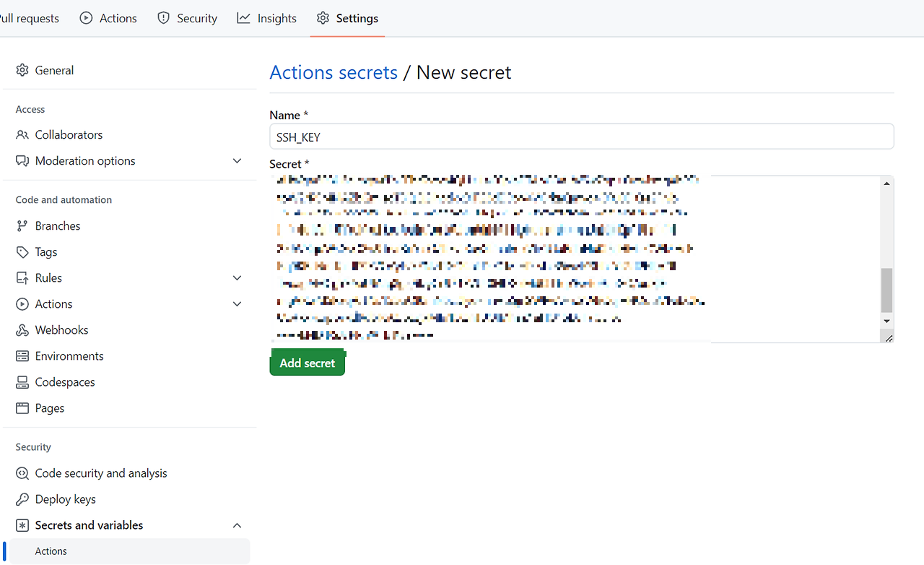The height and width of the screenshot is (565, 924).
Task: Click the Secret textarea resize handle
Action: [x=888, y=337]
